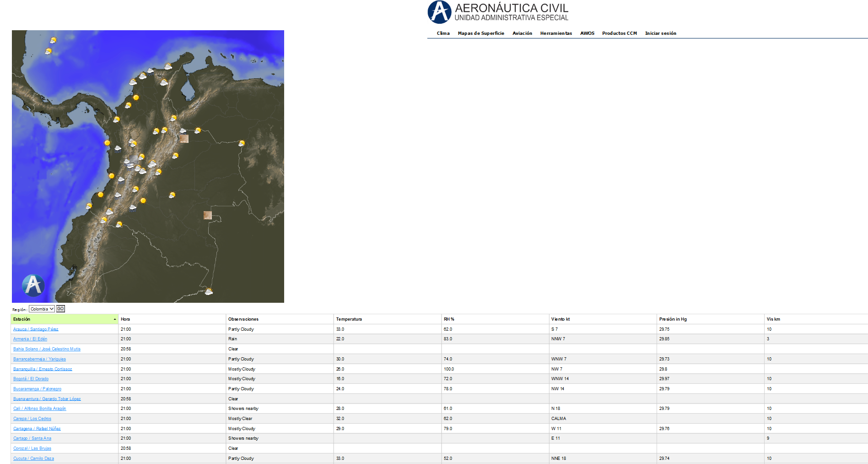Open the Clima menu
The height and width of the screenshot is (464, 868).
coord(443,33)
